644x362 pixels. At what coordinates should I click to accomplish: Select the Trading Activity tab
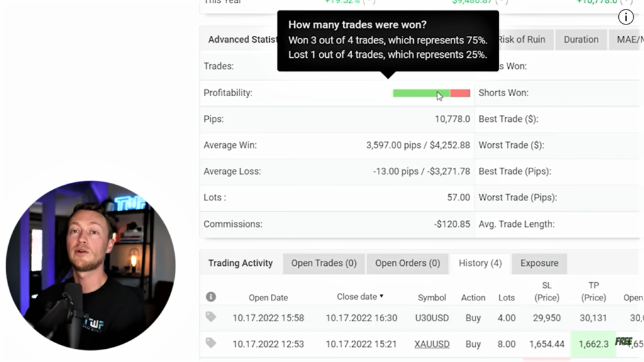(240, 263)
